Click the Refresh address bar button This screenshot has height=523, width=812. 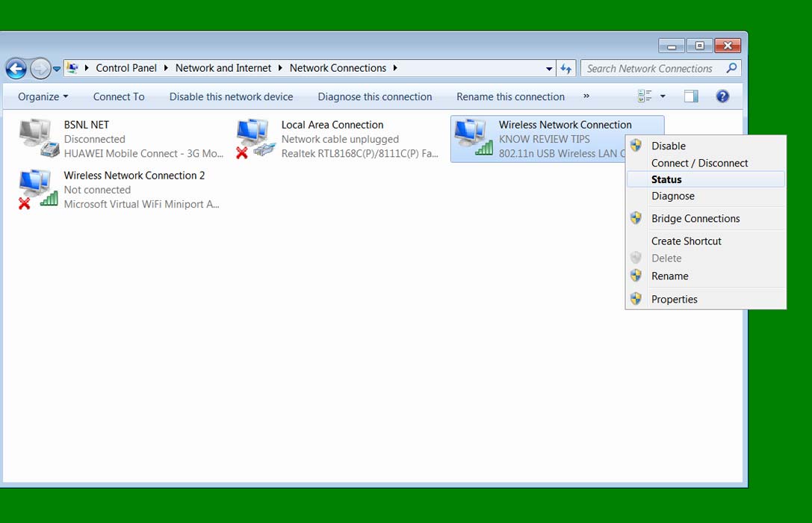tap(566, 69)
